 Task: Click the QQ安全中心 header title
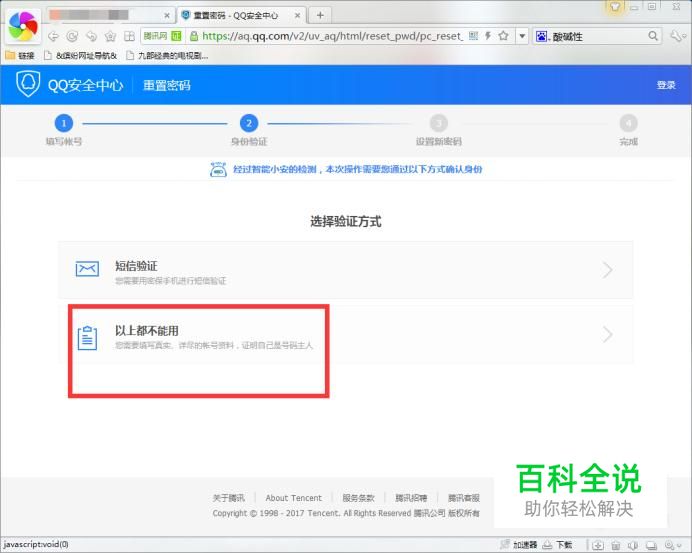click(86, 85)
